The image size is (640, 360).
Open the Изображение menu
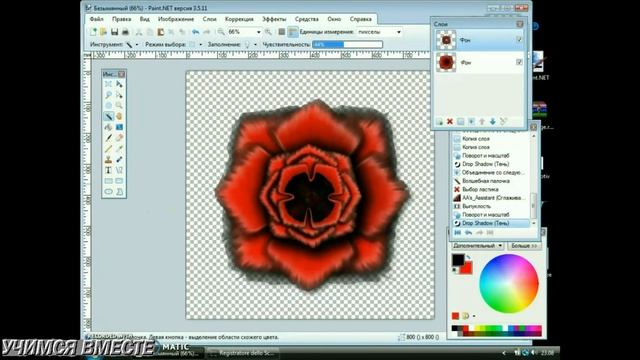[176, 19]
